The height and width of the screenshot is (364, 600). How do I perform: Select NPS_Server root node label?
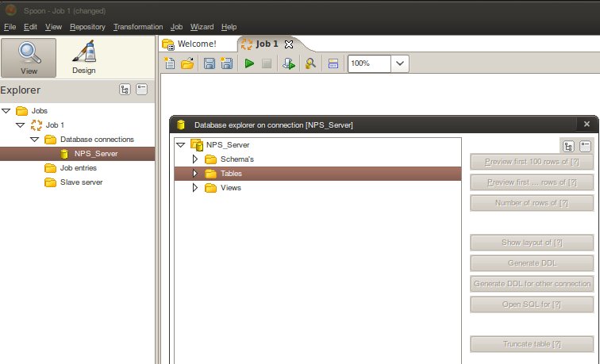(x=228, y=145)
